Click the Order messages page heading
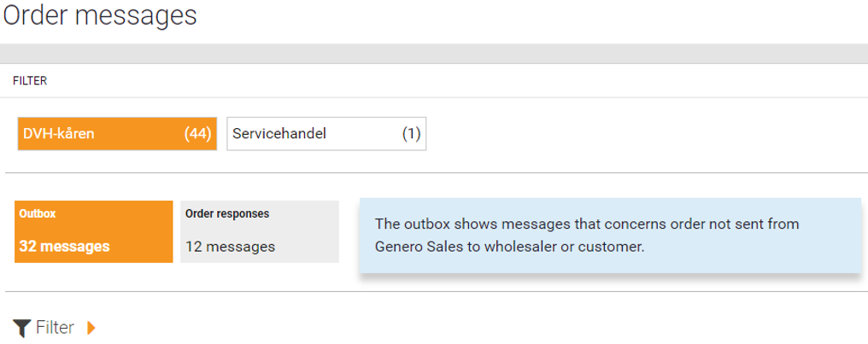Image resolution: width=868 pixels, height=344 pixels. coord(100,16)
